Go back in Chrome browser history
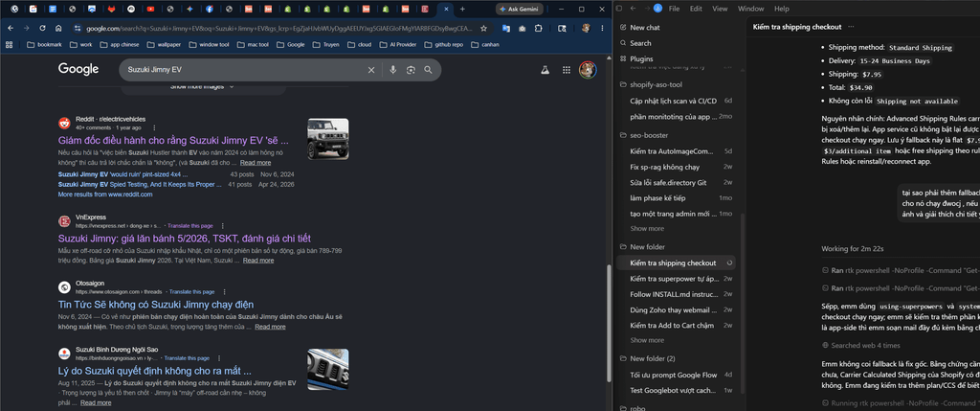This screenshot has height=411, width=980. pyautogui.click(x=11, y=28)
